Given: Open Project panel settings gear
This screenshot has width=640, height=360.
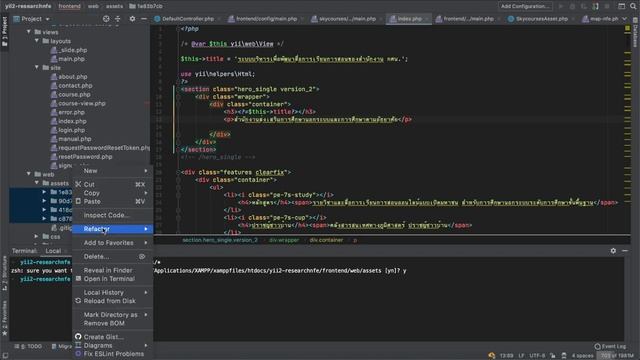Looking at the screenshot, I should (132, 19).
